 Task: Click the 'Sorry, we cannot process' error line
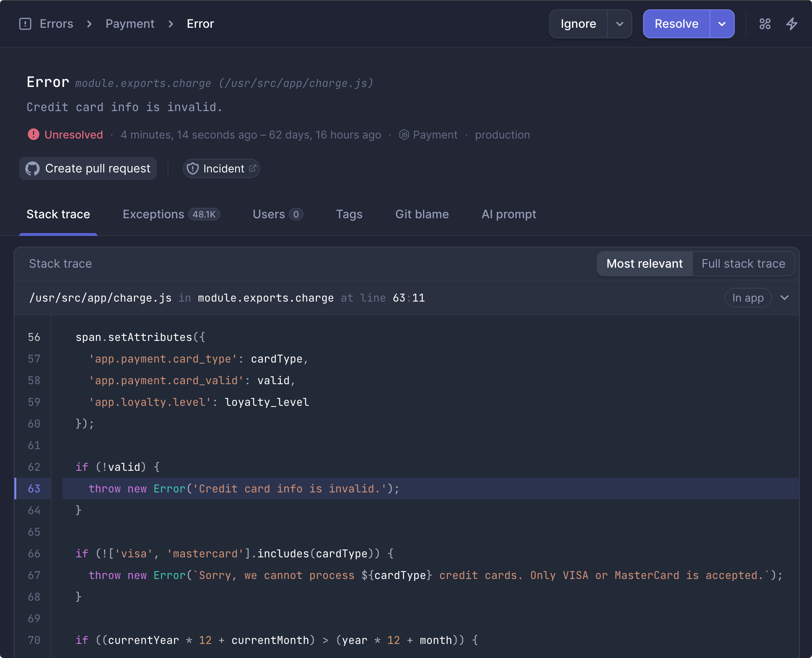[x=436, y=575]
